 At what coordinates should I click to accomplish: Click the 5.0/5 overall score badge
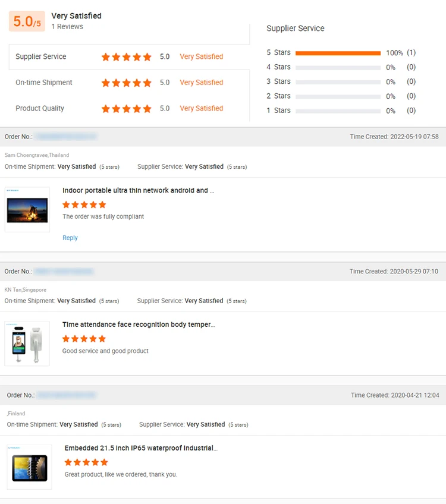27,22
